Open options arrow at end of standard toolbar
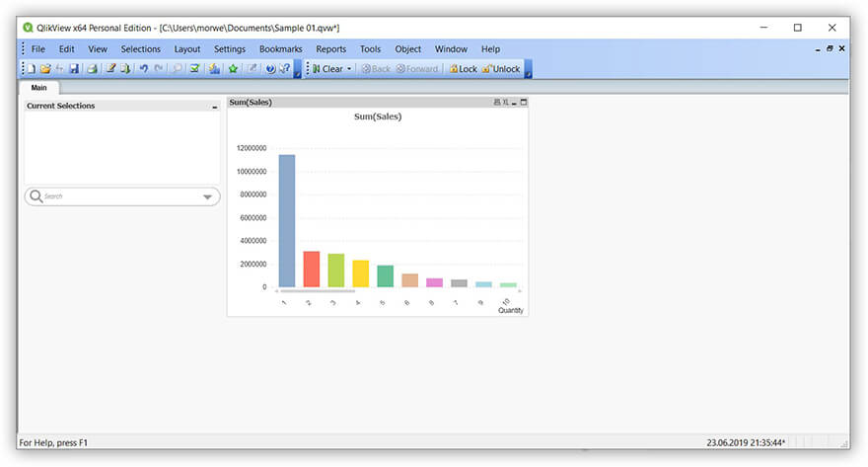This screenshot has height=467, width=868. tap(297, 69)
